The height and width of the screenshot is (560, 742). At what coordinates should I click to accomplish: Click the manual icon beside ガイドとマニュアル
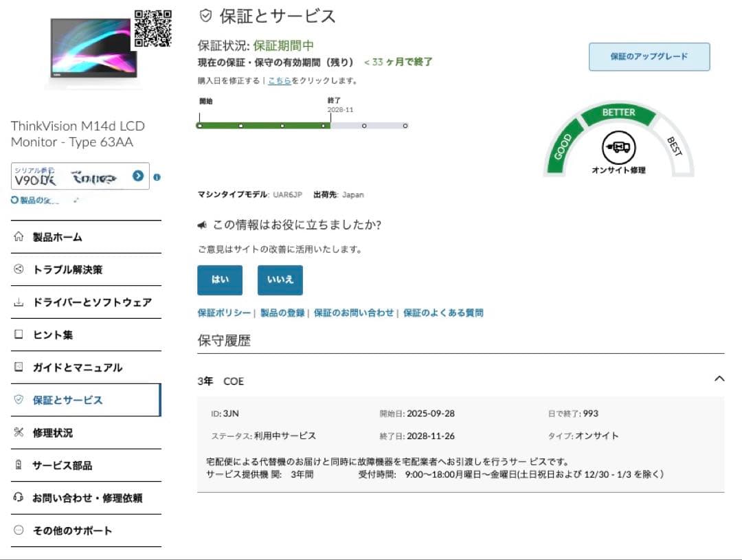coord(19,367)
